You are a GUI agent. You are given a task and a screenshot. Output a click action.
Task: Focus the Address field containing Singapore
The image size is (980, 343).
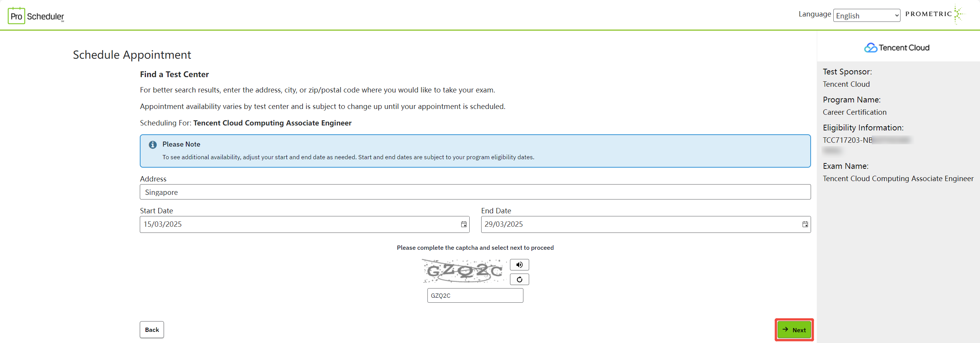coord(475,192)
